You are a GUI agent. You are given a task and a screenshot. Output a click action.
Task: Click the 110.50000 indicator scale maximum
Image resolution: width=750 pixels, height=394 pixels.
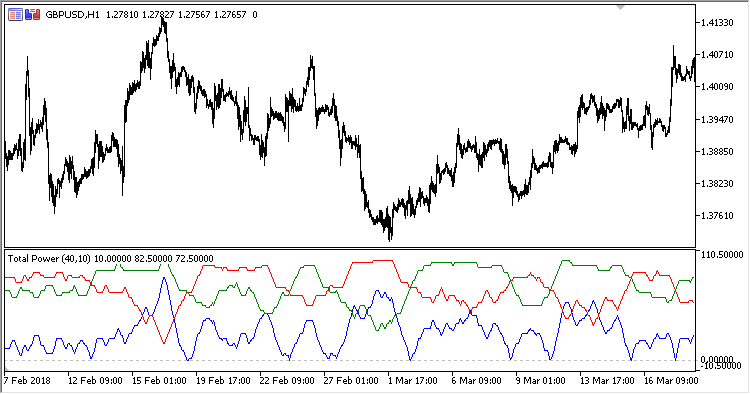pyautogui.click(x=722, y=255)
